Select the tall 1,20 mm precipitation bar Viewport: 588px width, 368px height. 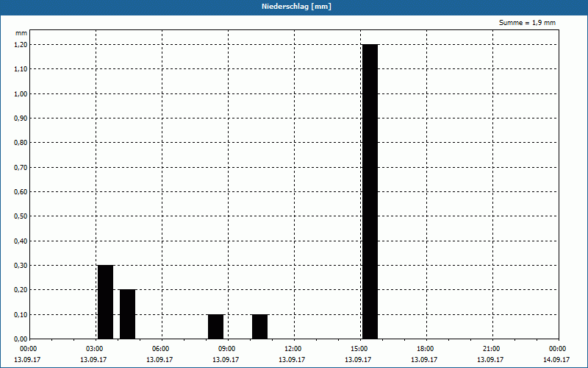370,191
